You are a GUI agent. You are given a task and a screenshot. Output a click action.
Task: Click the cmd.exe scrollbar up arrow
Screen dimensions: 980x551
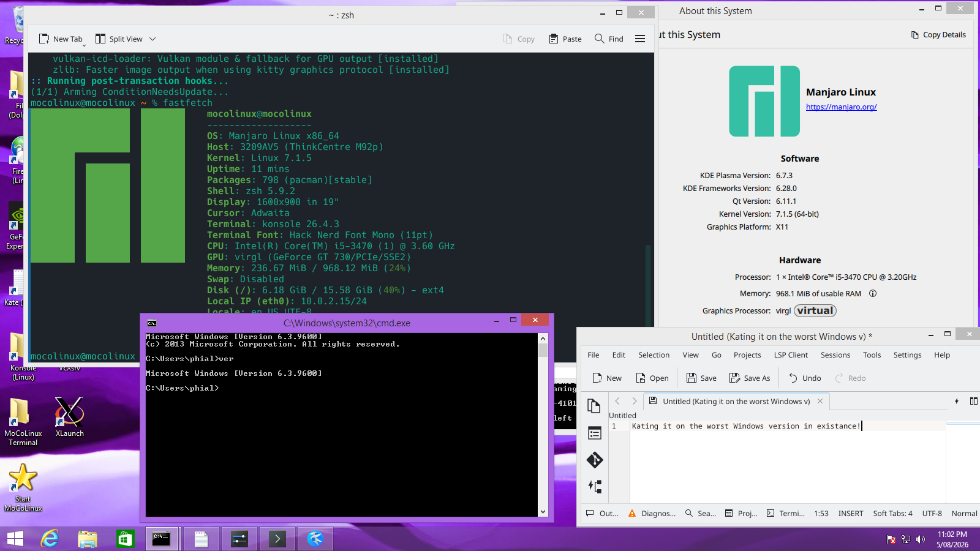tap(543, 338)
